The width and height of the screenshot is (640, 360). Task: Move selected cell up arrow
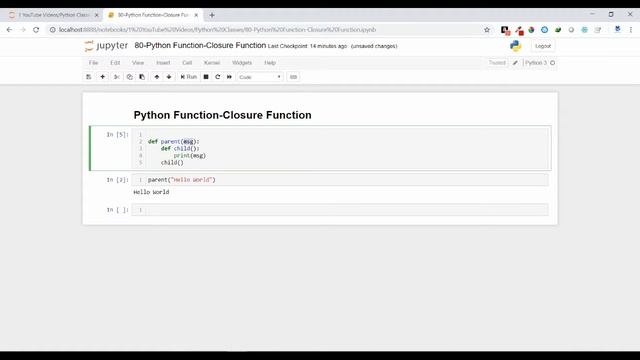(157, 77)
